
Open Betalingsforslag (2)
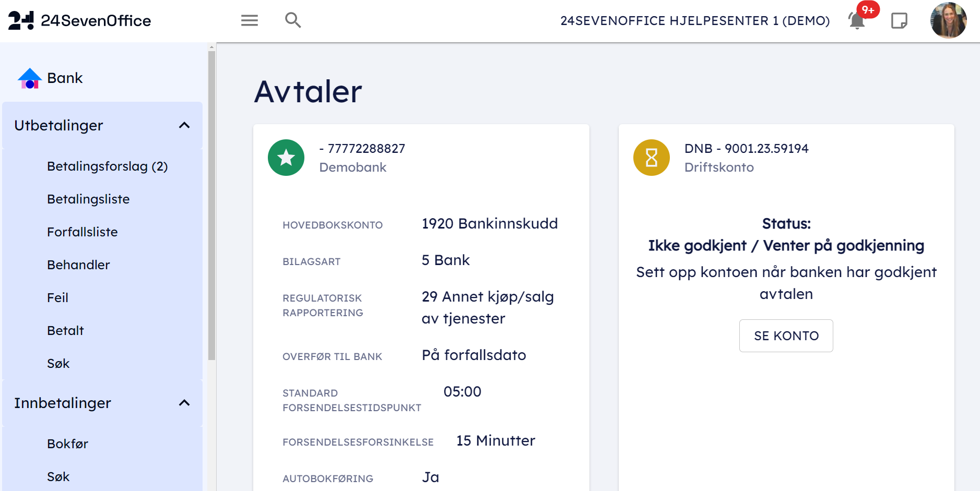pyautogui.click(x=107, y=166)
